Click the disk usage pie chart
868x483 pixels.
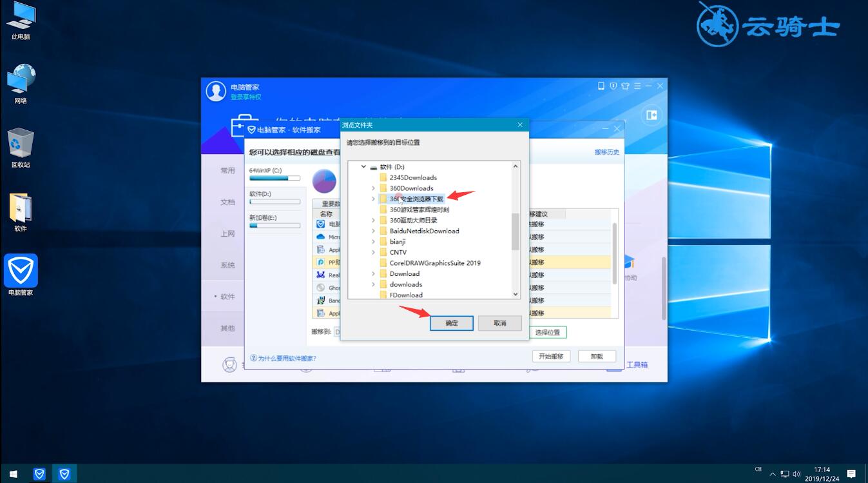(325, 181)
